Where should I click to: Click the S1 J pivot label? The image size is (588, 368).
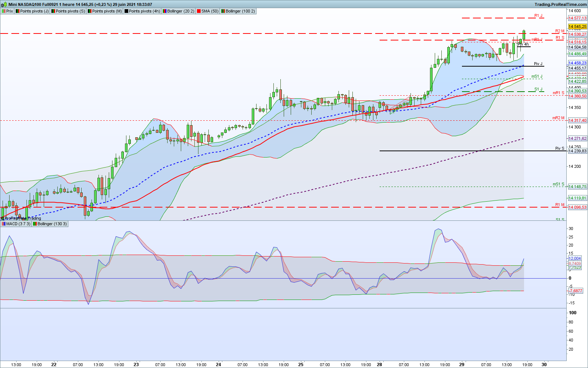[538, 89]
